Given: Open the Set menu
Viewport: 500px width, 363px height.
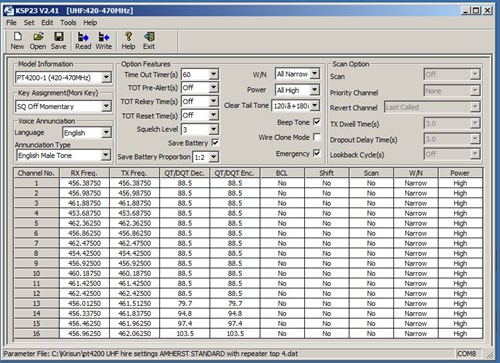Looking at the screenshot, I should pyautogui.click(x=29, y=23).
